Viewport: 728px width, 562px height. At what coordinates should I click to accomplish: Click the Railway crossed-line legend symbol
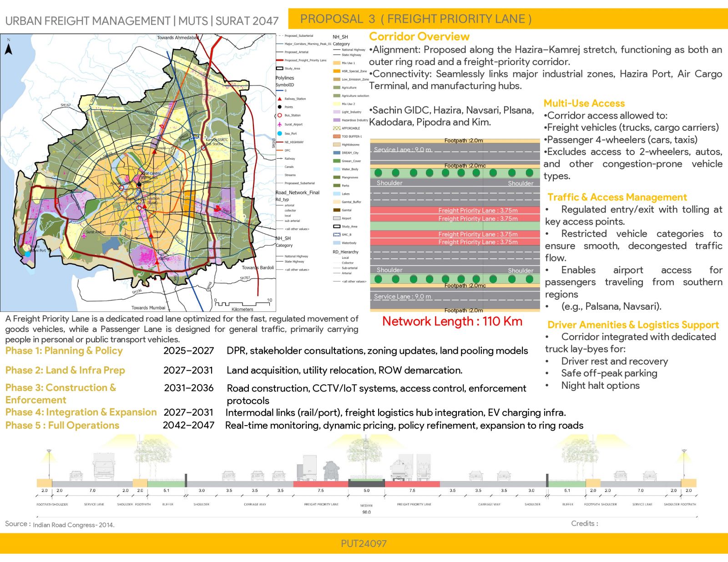tap(280, 159)
